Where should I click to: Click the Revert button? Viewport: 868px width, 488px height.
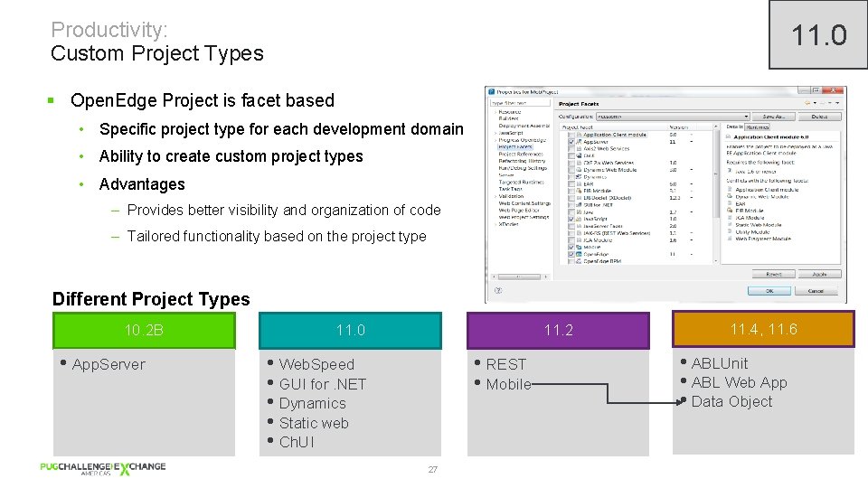point(773,275)
